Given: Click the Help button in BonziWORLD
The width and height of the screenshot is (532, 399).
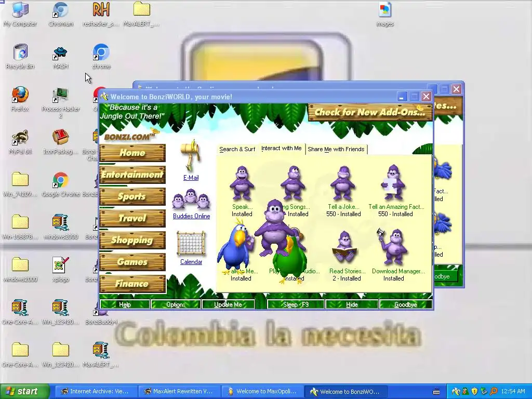Looking at the screenshot, I should 125,304.
